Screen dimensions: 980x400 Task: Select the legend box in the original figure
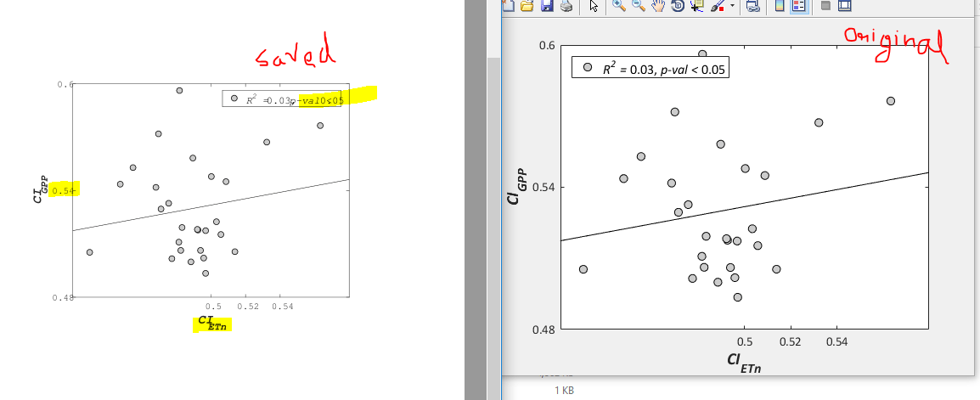[x=651, y=67]
